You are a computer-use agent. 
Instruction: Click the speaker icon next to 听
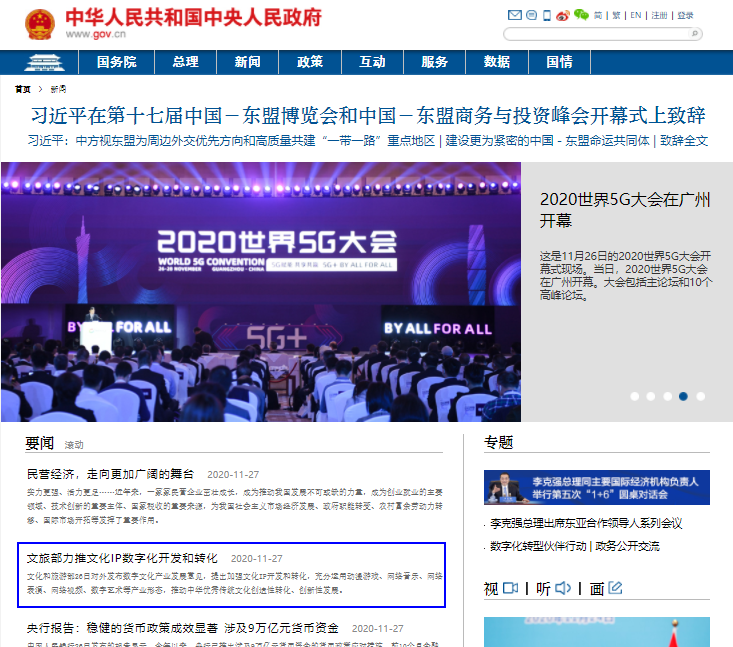[x=563, y=588]
